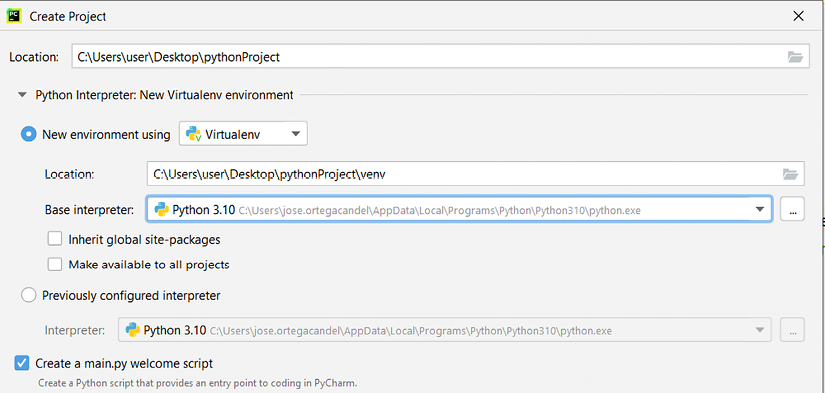Uncheck Create a main.py welcome script

coord(22,362)
